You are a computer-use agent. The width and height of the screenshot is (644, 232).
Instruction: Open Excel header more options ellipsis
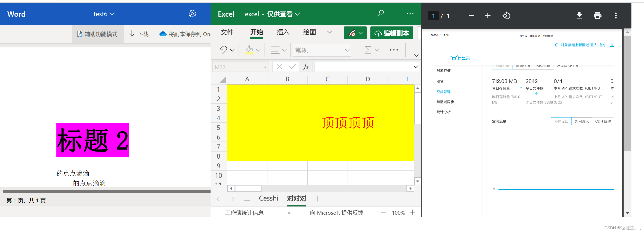410,14
